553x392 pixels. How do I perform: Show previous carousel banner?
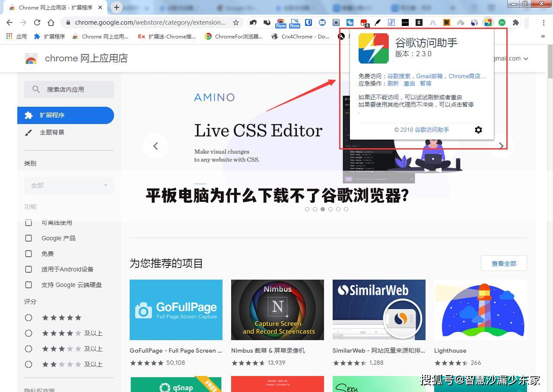pyautogui.click(x=156, y=146)
